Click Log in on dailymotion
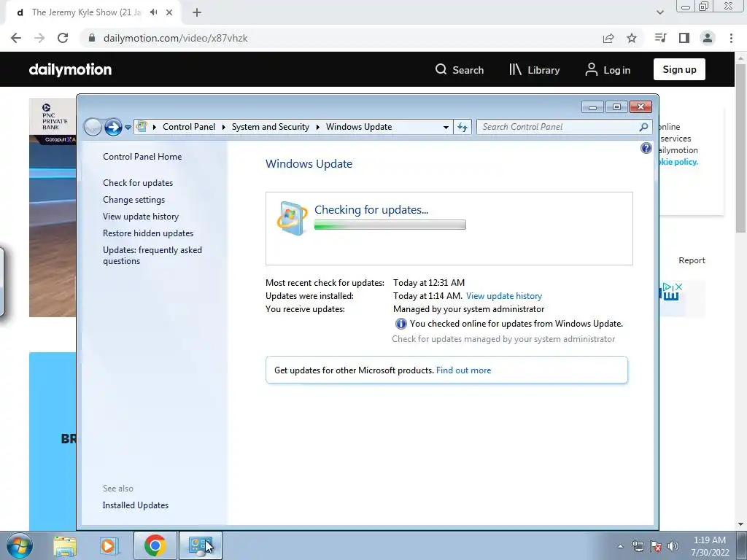This screenshot has width=747, height=560. click(608, 70)
